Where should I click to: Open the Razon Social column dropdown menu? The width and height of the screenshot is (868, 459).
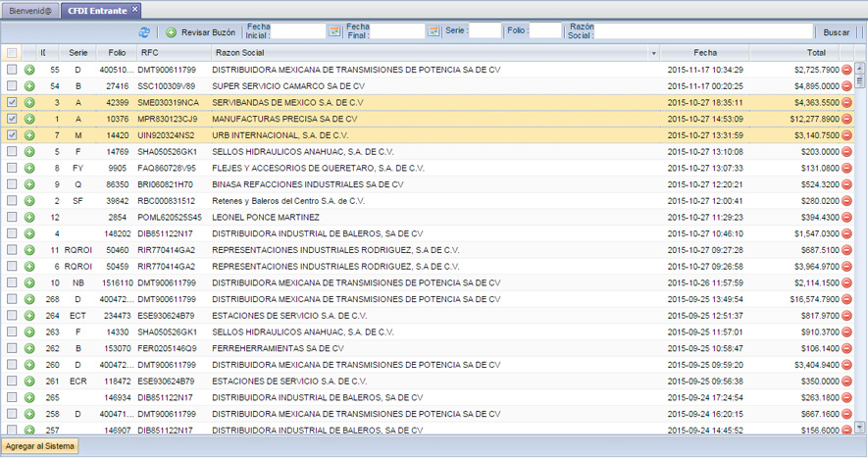coord(654,53)
